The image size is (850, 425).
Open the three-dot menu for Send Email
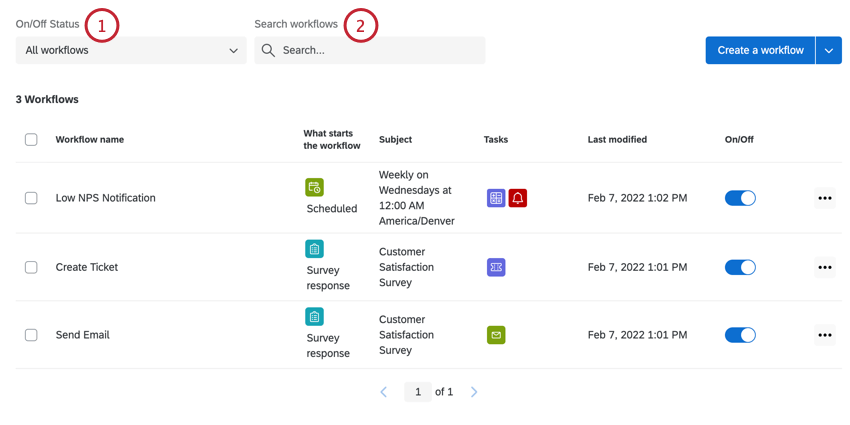pos(824,335)
